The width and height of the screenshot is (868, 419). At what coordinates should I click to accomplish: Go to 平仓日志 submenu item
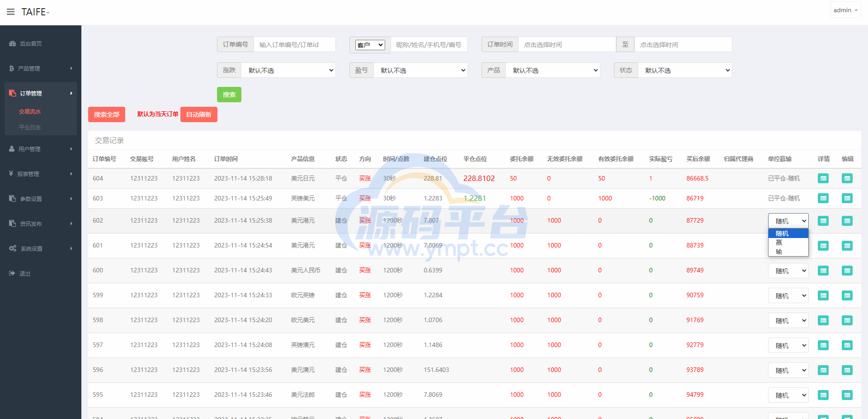(30, 127)
